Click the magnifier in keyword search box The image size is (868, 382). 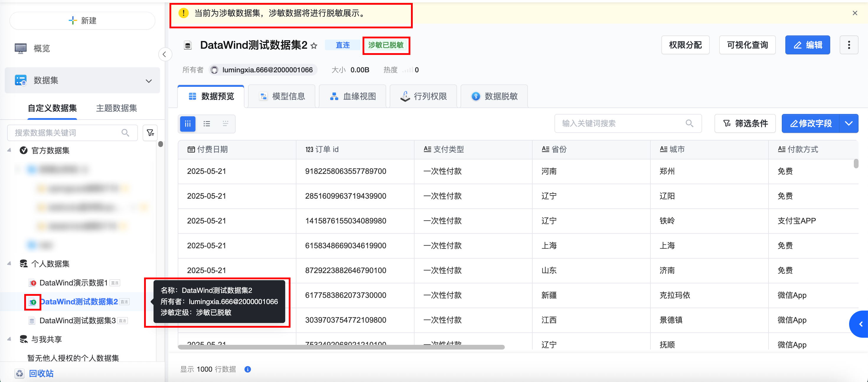689,123
